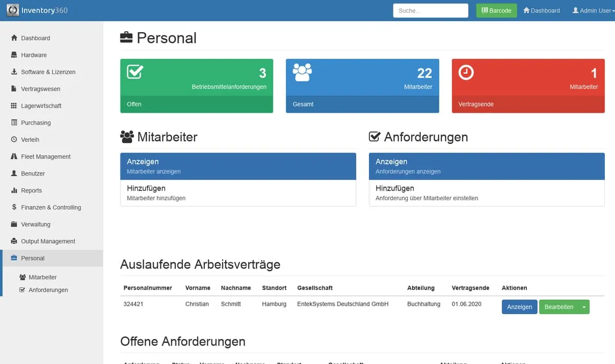
Task: Click the Reports bar chart icon
Action: click(x=14, y=190)
